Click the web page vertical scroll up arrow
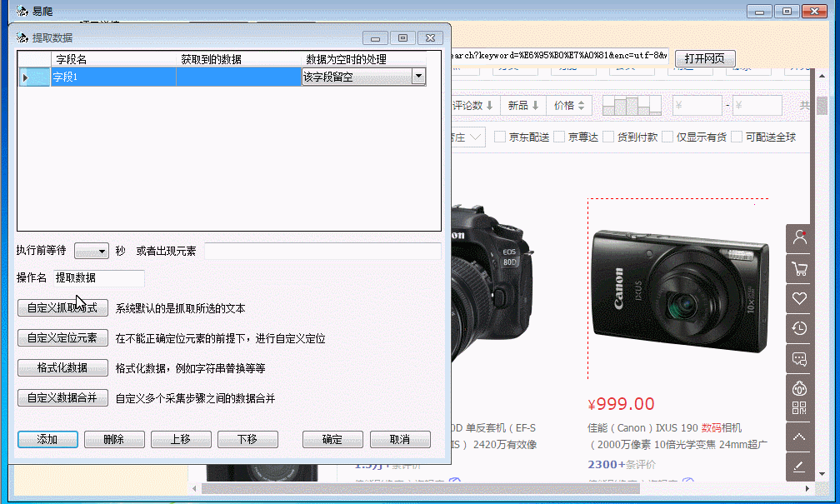The height and width of the screenshot is (504, 840). (x=822, y=76)
